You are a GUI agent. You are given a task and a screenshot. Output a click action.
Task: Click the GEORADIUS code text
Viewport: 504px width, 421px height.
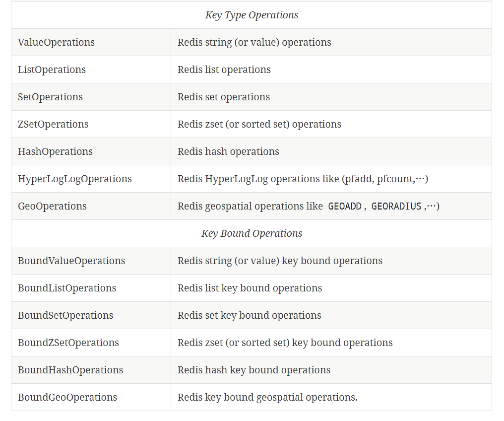[396, 206]
